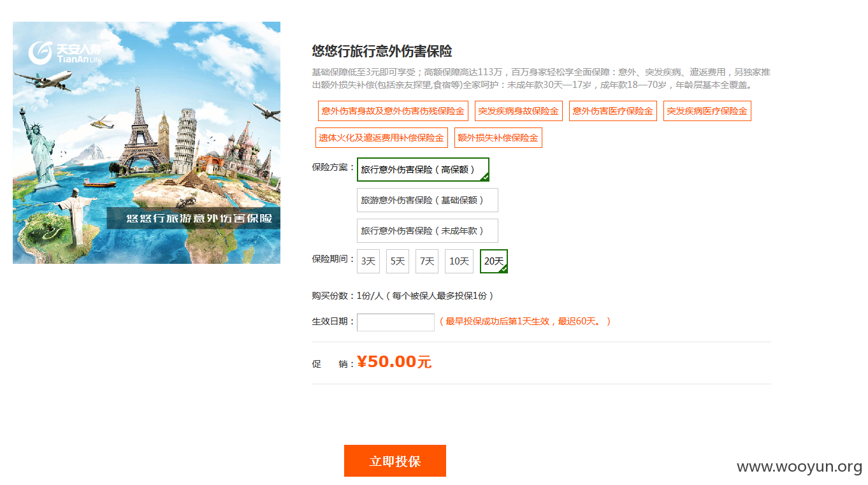Viewport: 868px width, 485px height.
Task: Click the TianAn Life logo
Action: (x=65, y=53)
